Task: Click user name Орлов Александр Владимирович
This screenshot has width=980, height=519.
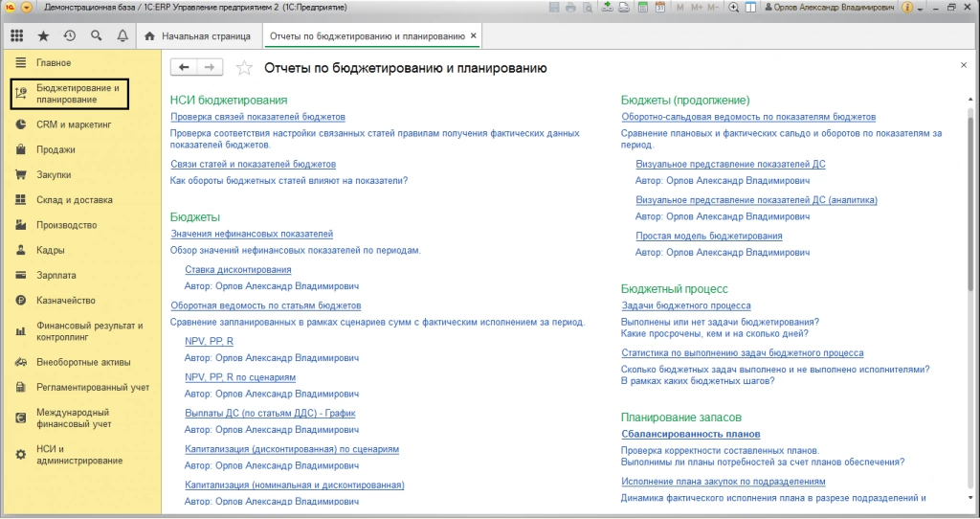Action: [x=830, y=8]
